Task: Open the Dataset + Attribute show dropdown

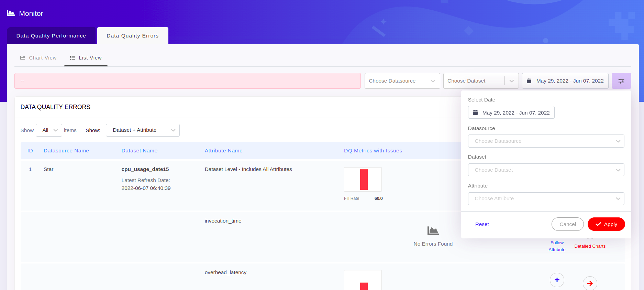Action: [143, 130]
